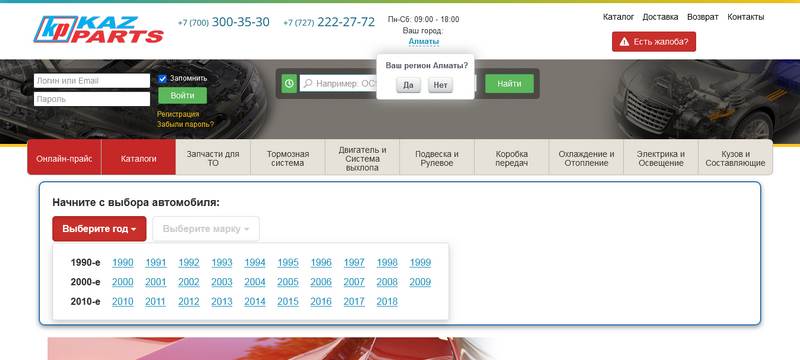Change city via Алматы link
This screenshot has height=360, width=800.
coord(423,41)
